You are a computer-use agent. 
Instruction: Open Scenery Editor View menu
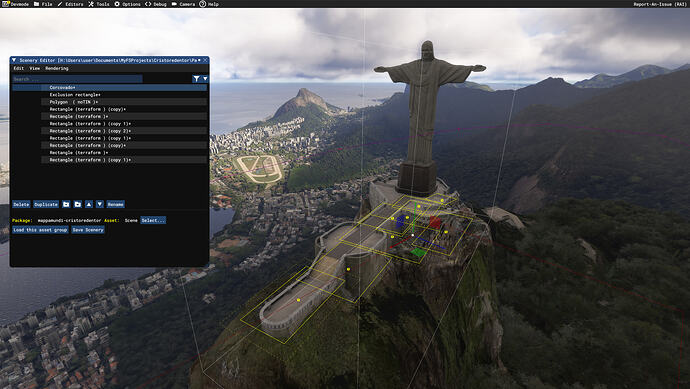(34, 68)
